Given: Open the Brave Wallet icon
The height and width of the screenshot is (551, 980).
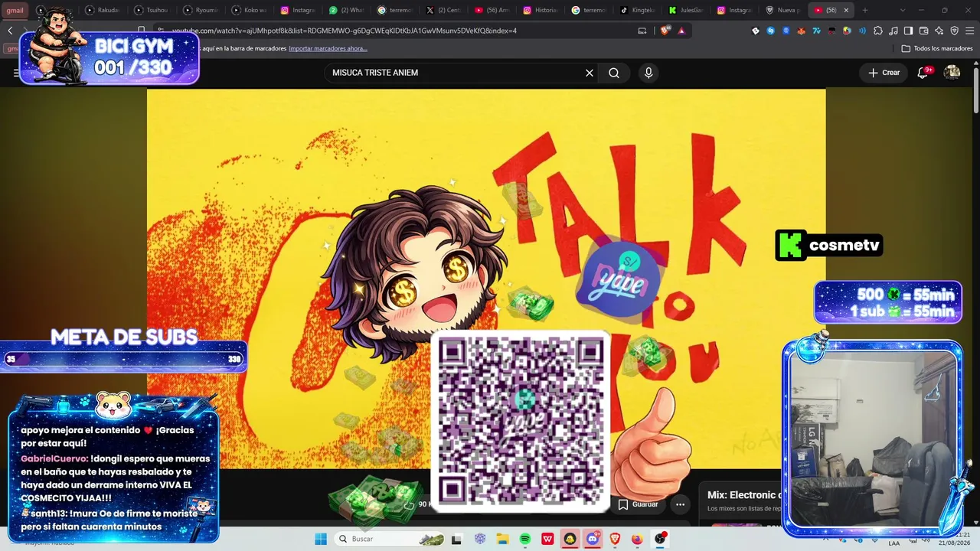Looking at the screenshot, I should [x=923, y=31].
